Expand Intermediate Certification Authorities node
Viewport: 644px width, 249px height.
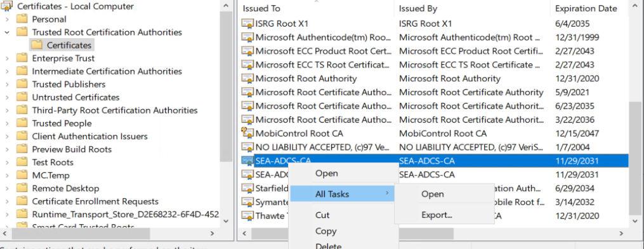coord(7,72)
